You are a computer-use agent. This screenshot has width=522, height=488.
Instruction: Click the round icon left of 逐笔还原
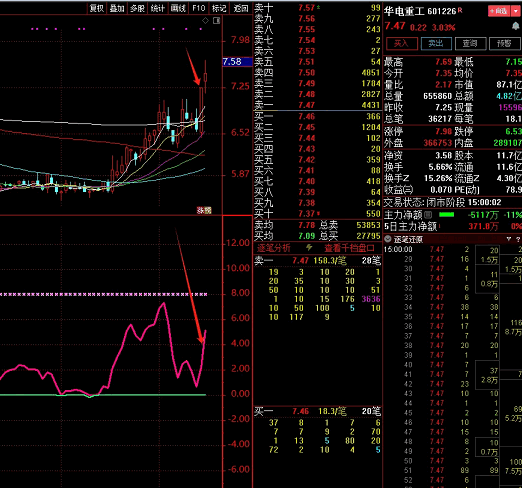[388, 239]
